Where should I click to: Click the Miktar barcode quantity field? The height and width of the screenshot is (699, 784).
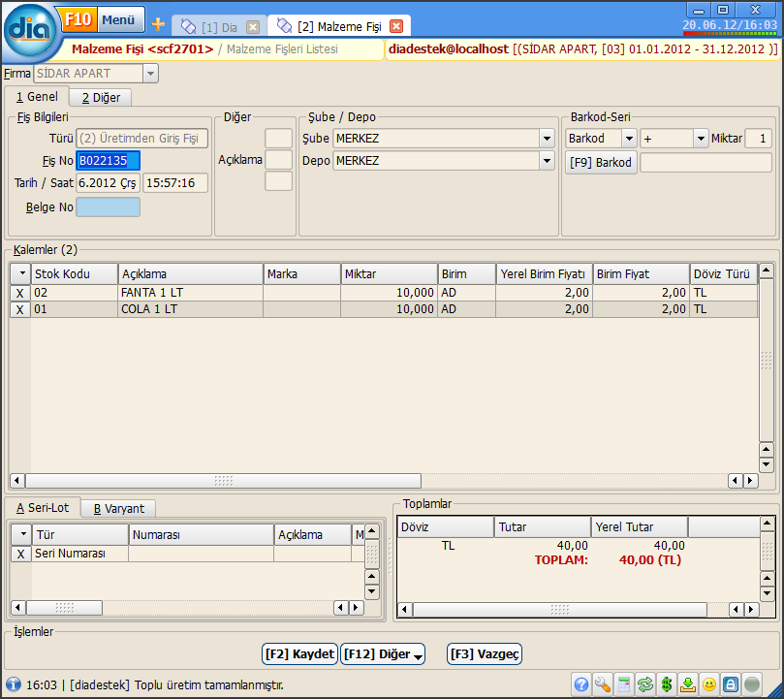tap(758, 138)
